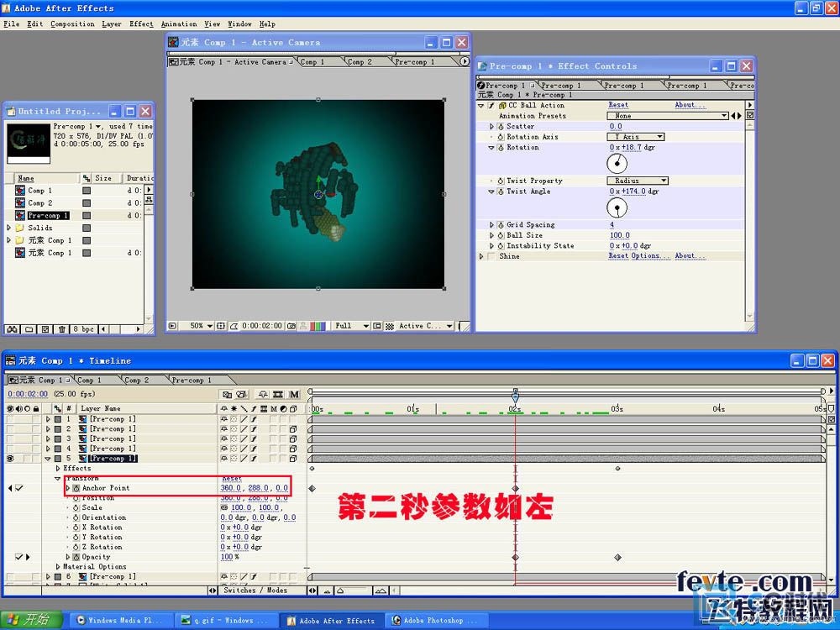
Task: Switch to Comp 2 tab in the timeline
Action: pos(137,380)
